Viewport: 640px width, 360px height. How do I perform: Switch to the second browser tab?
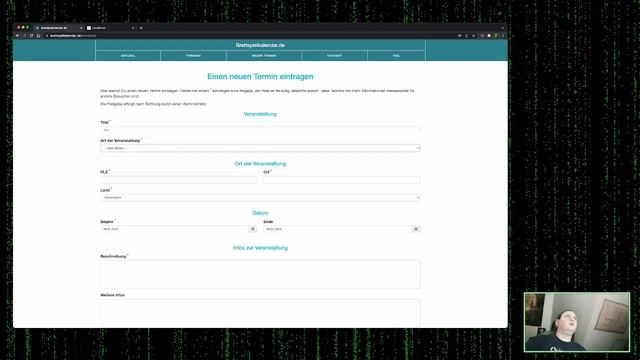[x=110, y=28]
